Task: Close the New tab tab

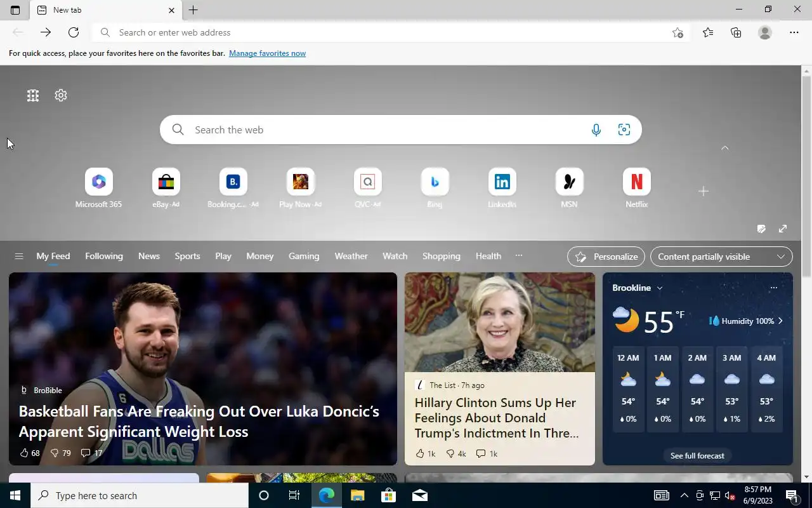Action: pos(171,10)
